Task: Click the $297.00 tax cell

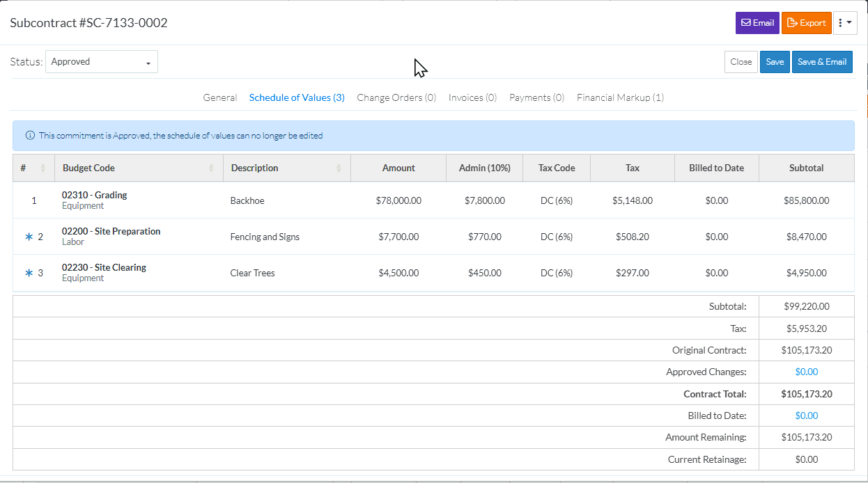Action: 633,274
